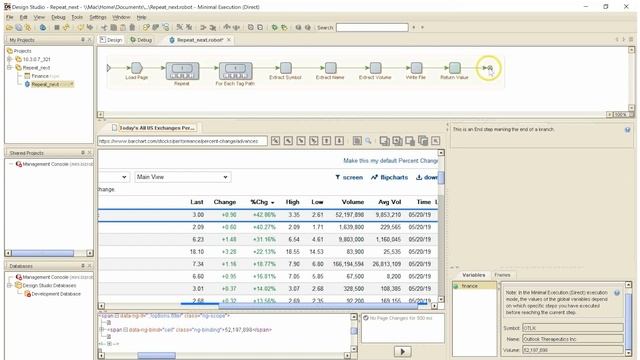Viewport: 640px width, 360px height.
Task: Open the Settings menu
Action: point(98,17)
